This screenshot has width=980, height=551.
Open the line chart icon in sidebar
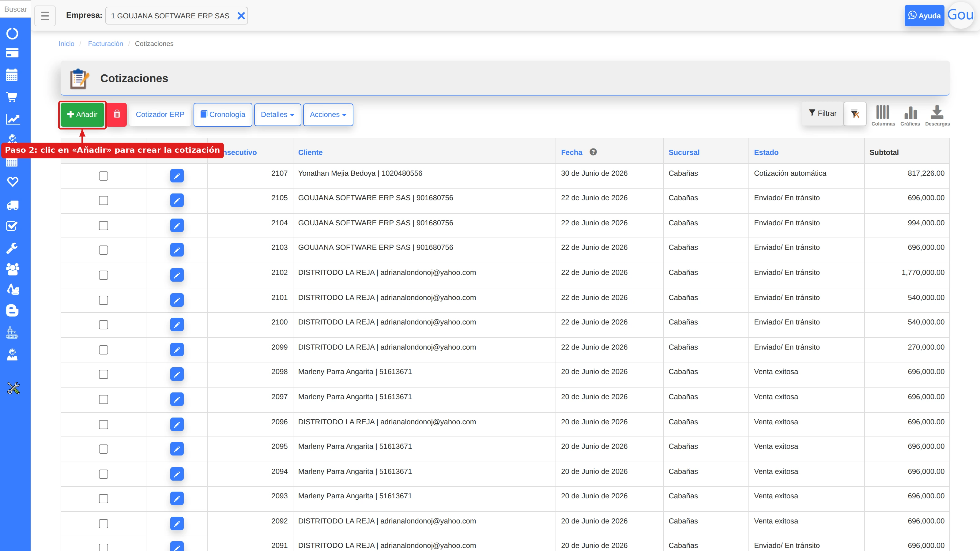[12, 119]
